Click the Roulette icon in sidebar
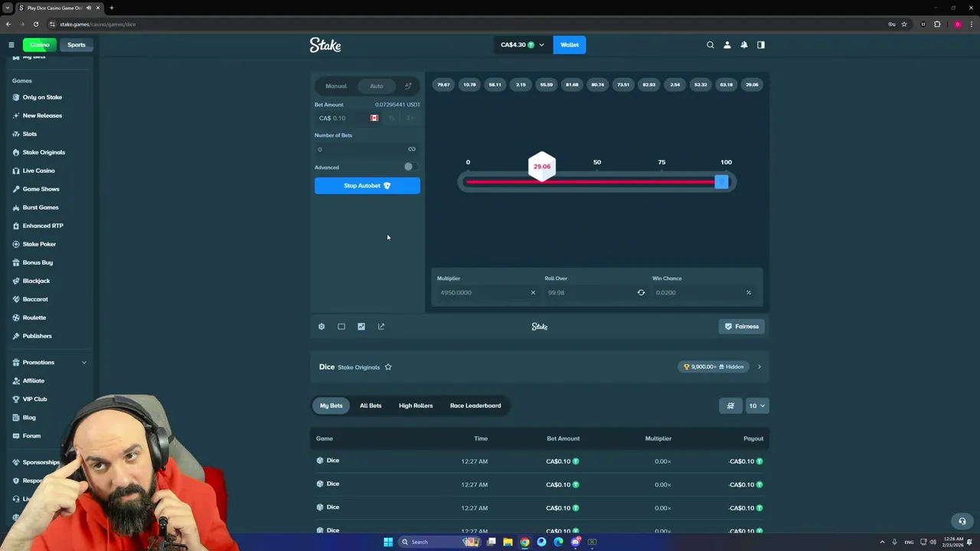The height and width of the screenshot is (551, 980). coord(16,318)
